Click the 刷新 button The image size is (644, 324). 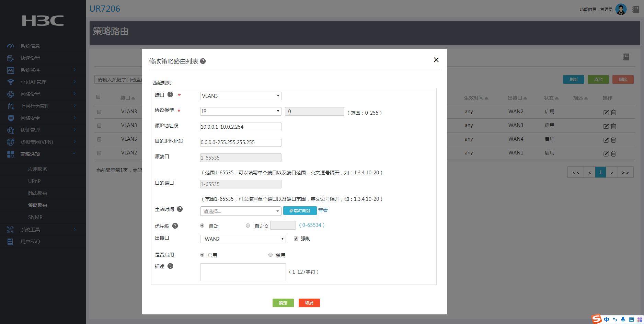point(574,80)
